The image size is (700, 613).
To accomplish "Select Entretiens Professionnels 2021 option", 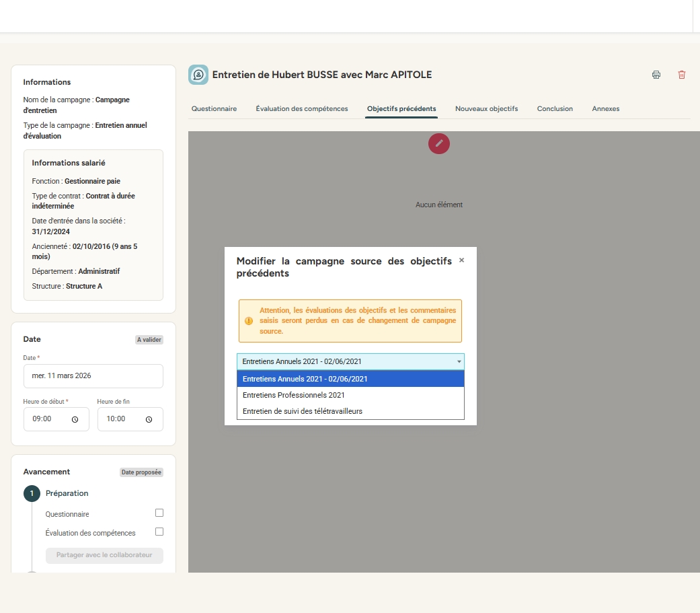I will [293, 395].
